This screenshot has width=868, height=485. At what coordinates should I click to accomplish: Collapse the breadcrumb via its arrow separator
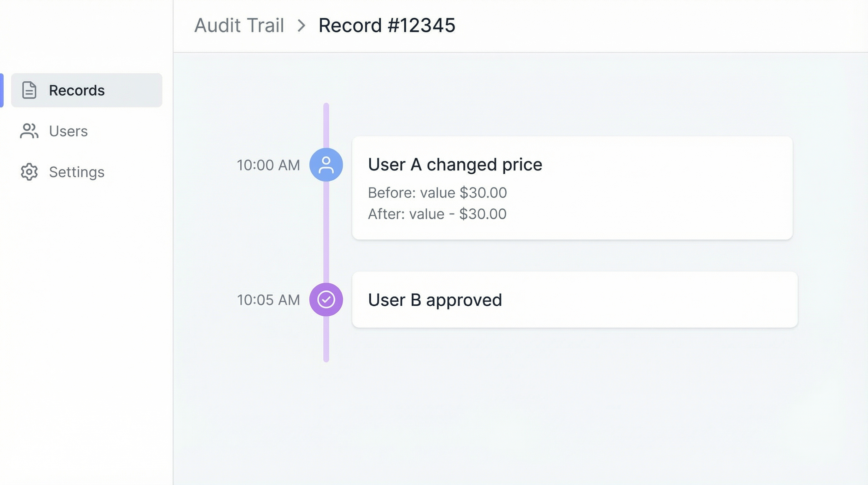pos(302,26)
